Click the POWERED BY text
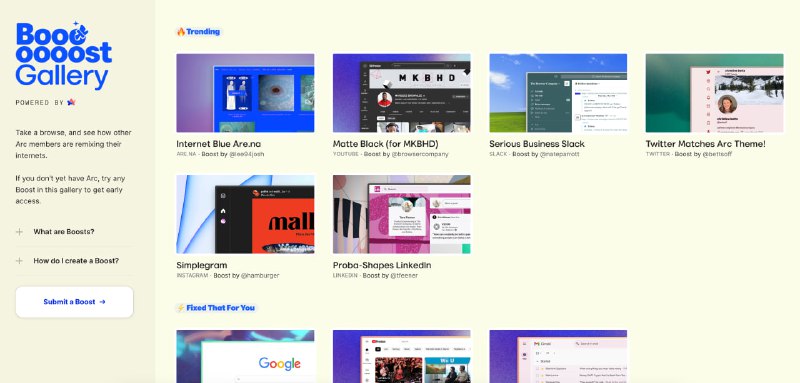Viewport: 800px width, 383px height. (x=39, y=103)
